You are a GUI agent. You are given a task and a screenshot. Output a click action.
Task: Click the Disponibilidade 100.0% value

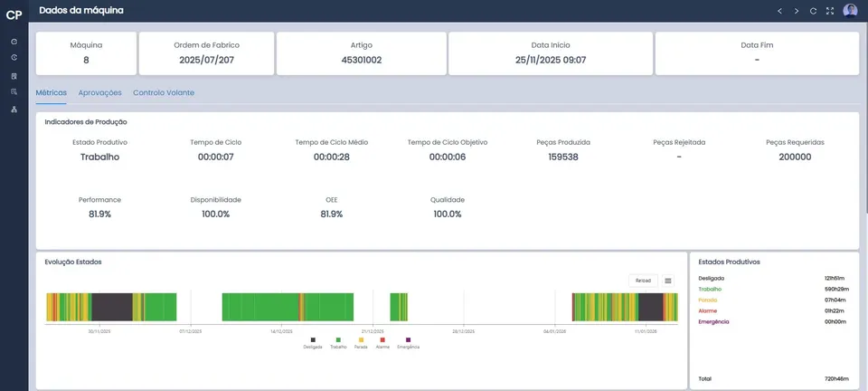point(216,214)
